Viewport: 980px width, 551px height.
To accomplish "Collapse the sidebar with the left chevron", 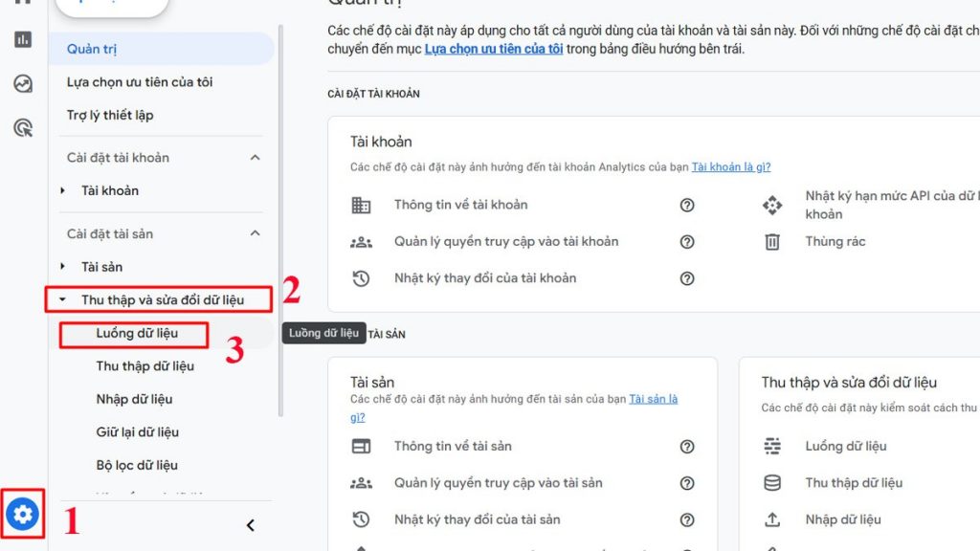I will pos(251,525).
